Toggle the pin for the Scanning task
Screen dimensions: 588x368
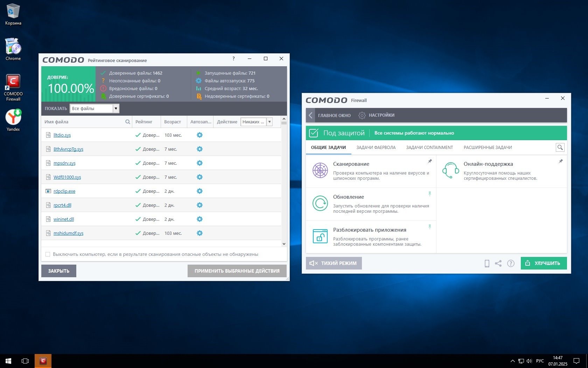click(x=430, y=161)
